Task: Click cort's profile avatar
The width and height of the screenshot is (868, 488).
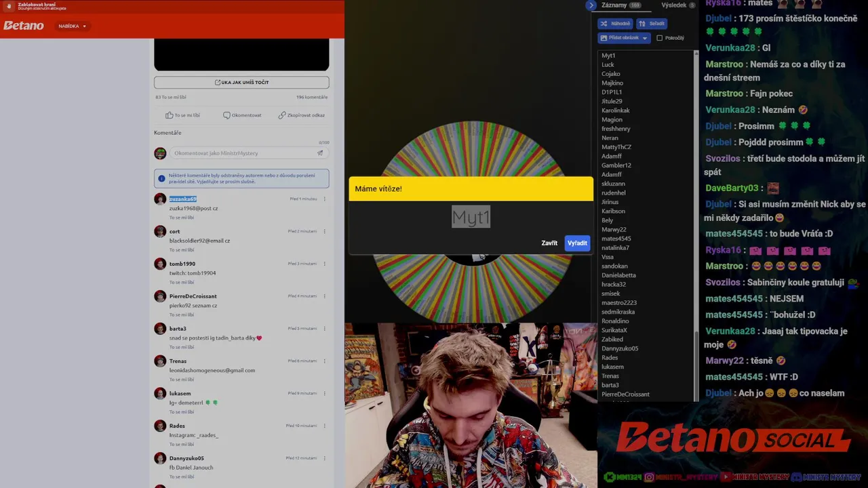Action: click(x=160, y=232)
